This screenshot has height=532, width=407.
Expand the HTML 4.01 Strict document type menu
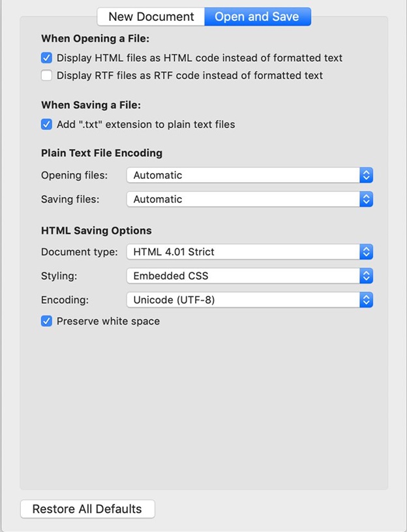243,251
